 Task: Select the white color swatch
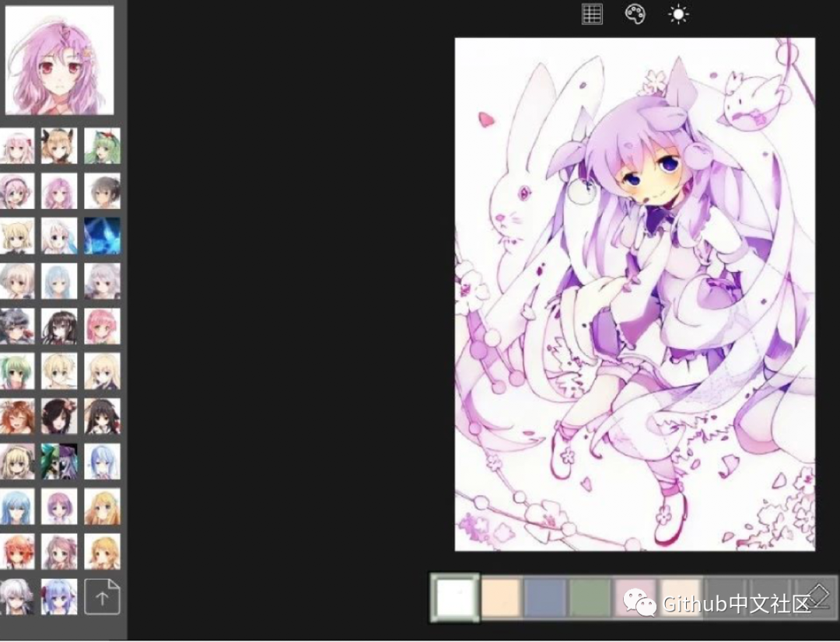pyautogui.click(x=455, y=598)
